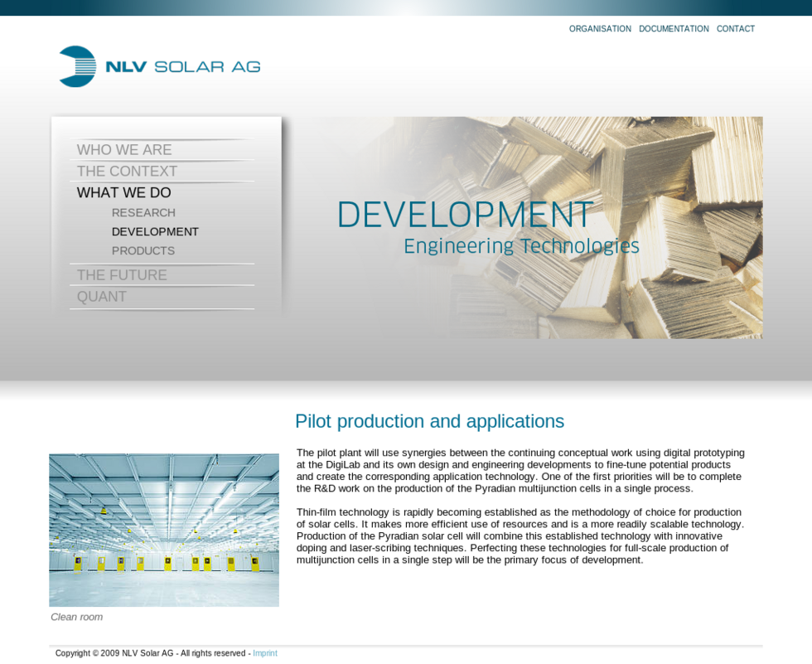The height and width of the screenshot is (664, 812).
Task: Click the Imprint footer link
Action: 264,653
